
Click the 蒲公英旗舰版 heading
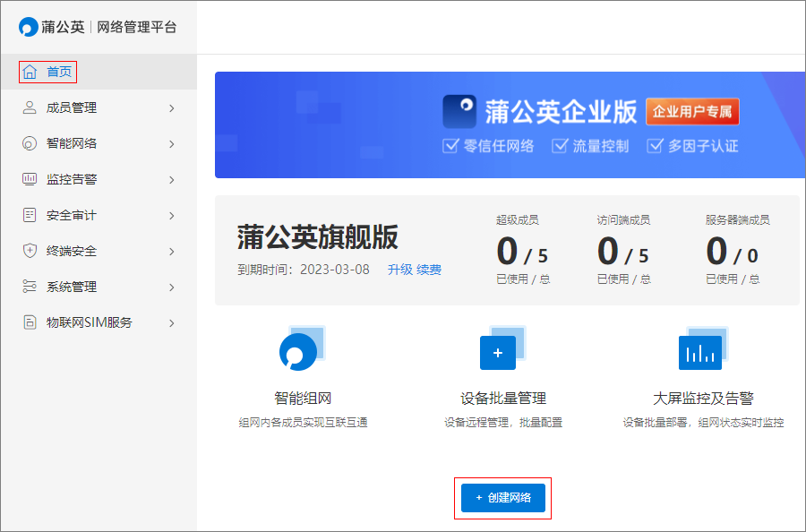318,237
